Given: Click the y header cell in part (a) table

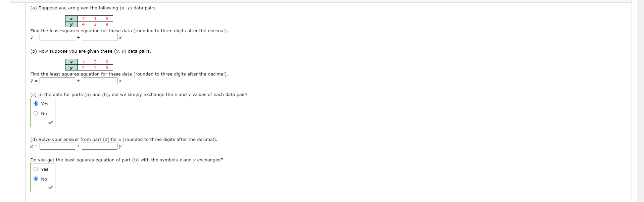Looking at the screenshot, I should click(71, 24).
